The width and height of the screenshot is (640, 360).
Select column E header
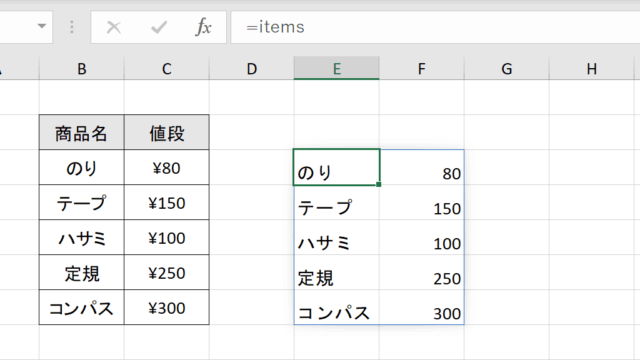[337, 68]
